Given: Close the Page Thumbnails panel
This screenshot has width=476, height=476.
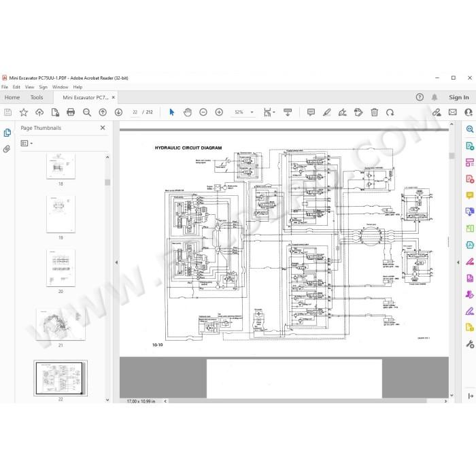Looking at the screenshot, I should click(103, 128).
